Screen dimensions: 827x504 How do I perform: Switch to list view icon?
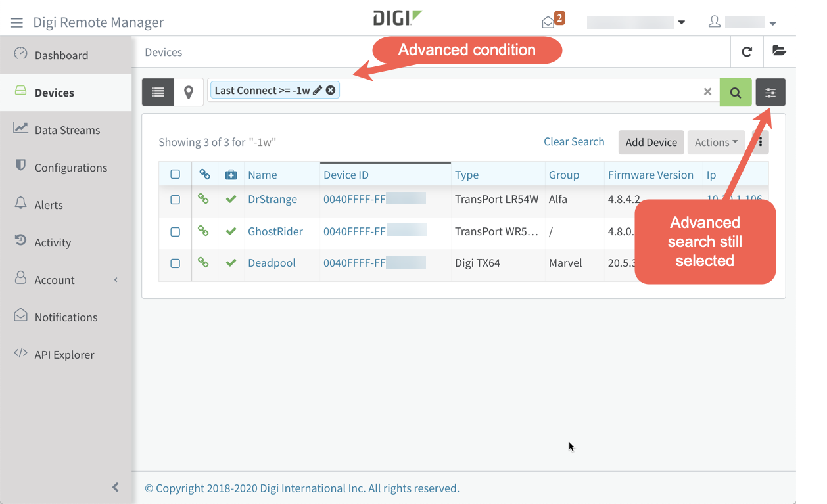click(158, 92)
